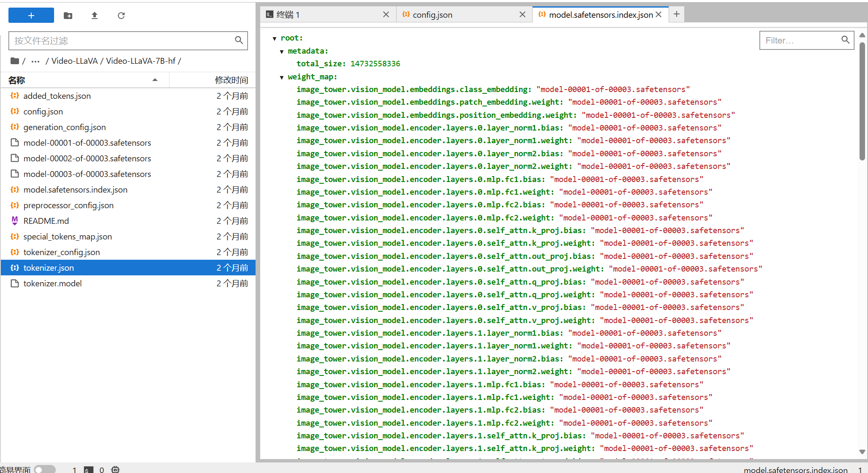Select tokenizer.json file

[x=128, y=268]
